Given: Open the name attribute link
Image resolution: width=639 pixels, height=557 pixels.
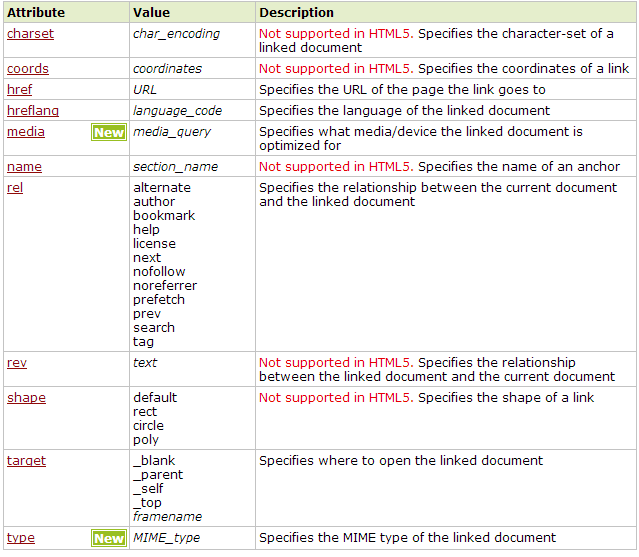Looking at the screenshot, I should (x=24, y=167).
